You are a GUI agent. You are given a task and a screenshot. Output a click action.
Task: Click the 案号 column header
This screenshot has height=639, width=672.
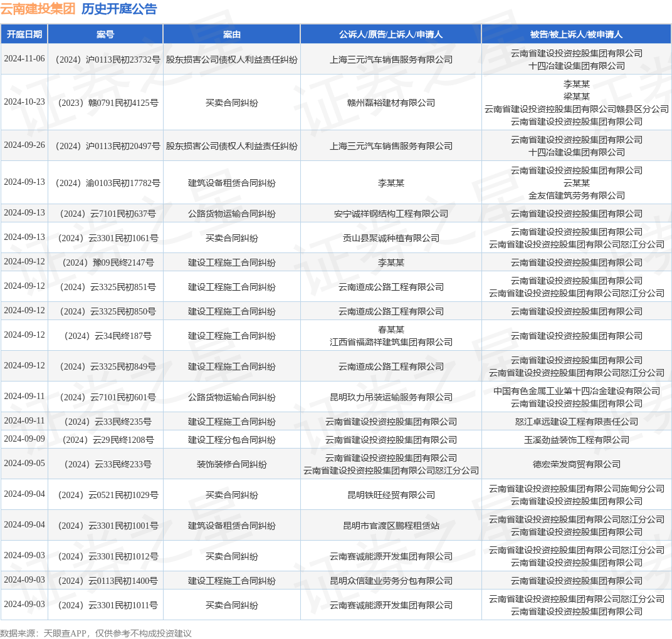[105, 34]
